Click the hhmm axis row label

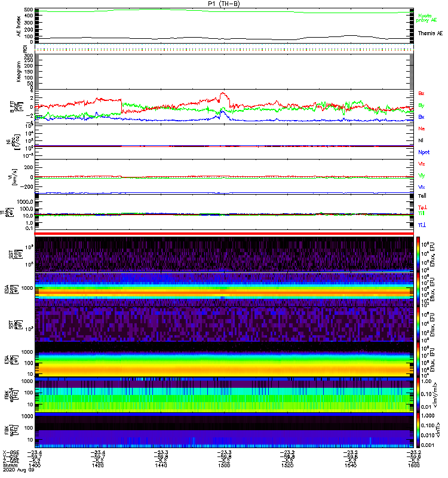tap(10, 465)
